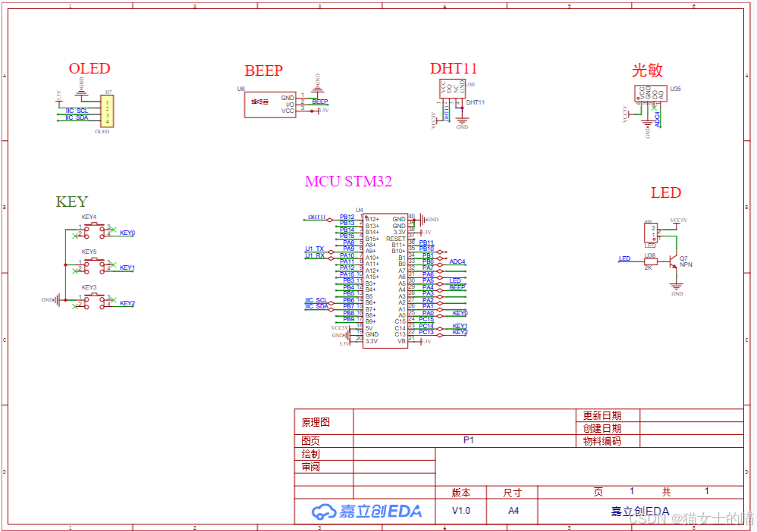Click the IIC_SDA net label near OLED connector
Screen dimensions: 757x532
coord(77,117)
